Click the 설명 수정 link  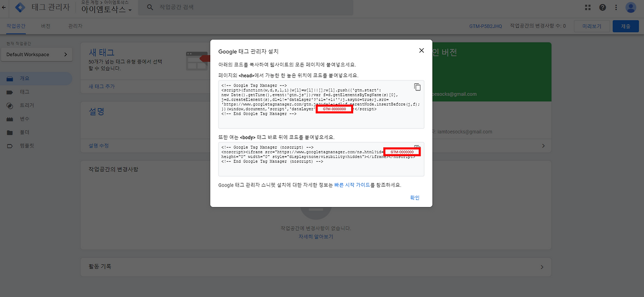(99, 146)
